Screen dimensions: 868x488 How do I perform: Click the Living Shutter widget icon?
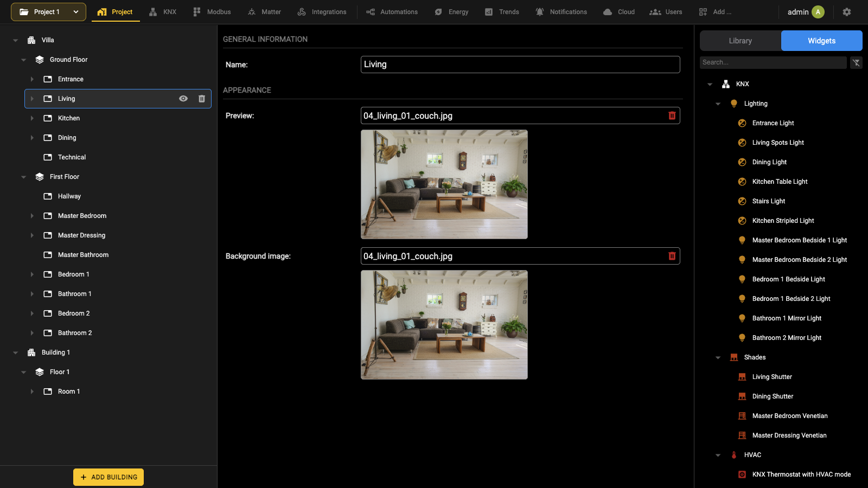point(742,377)
